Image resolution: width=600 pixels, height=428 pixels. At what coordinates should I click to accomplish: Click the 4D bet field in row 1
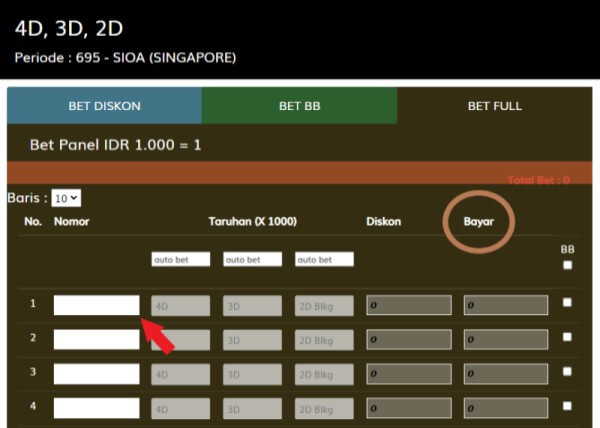click(181, 305)
